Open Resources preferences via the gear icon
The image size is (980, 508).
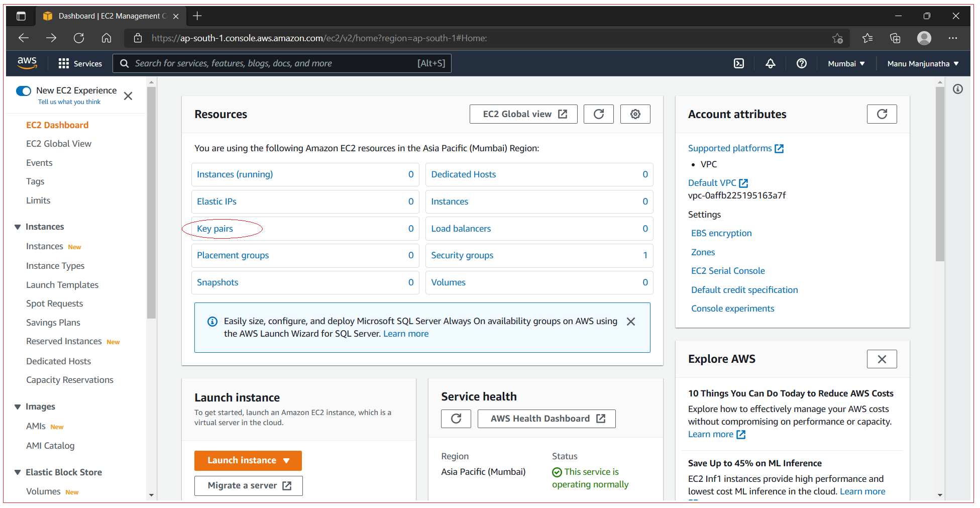(x=635, y=114)
